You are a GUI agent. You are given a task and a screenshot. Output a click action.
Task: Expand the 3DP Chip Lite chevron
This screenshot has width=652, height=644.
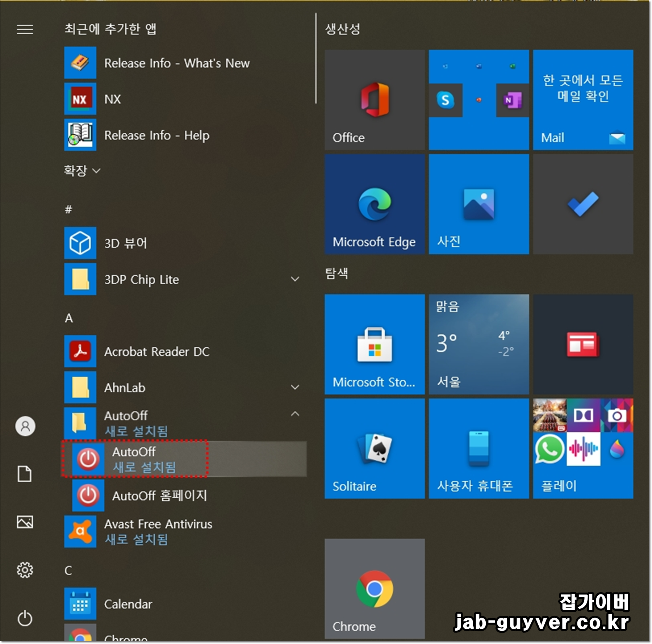295,279
